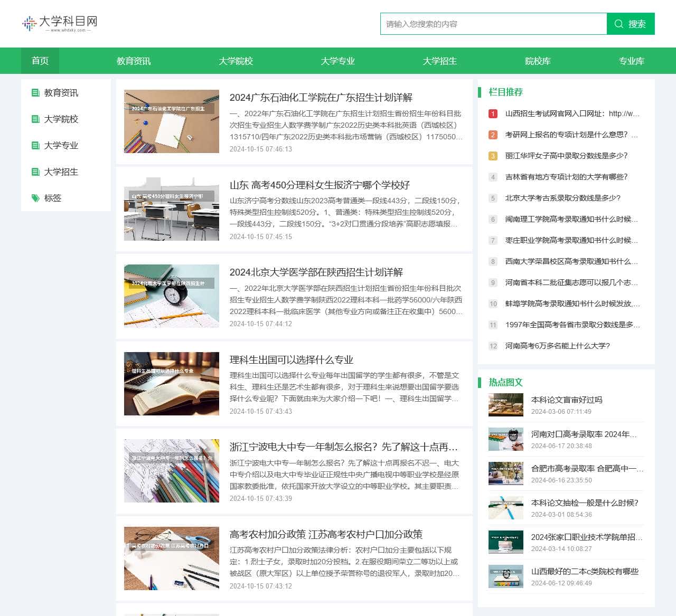Click the 大学科目网 site logo
Screen dimensions: 676x616
(x=60, y=23)
